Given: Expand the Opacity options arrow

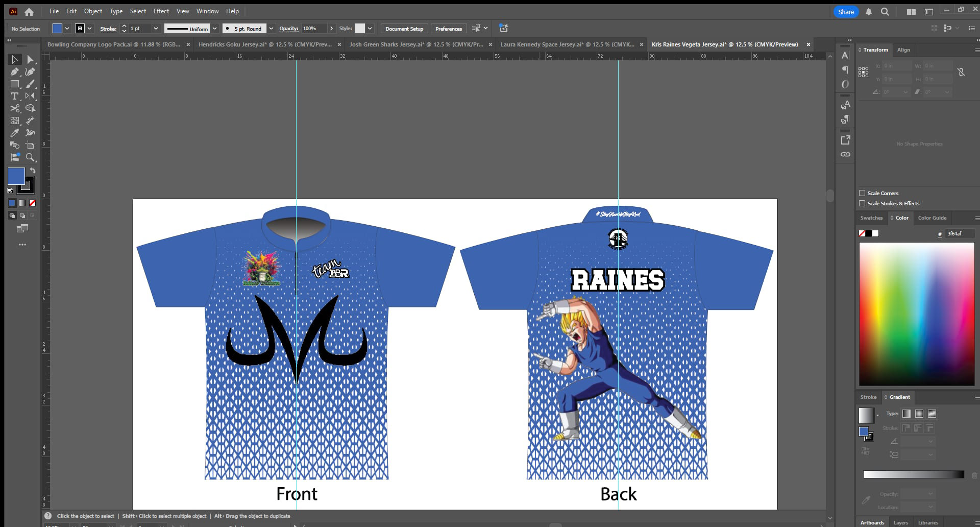Looking at the screenshot, I should tap(332, 29).
